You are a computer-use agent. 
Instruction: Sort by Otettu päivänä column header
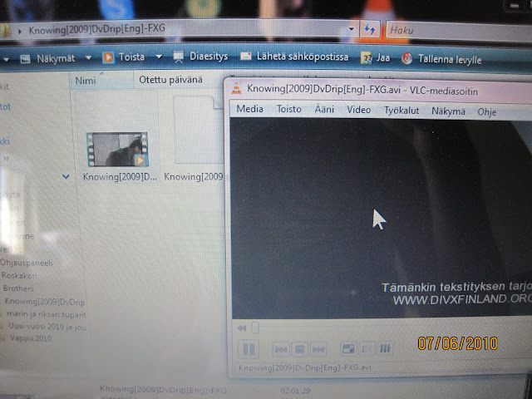[170, 80]
